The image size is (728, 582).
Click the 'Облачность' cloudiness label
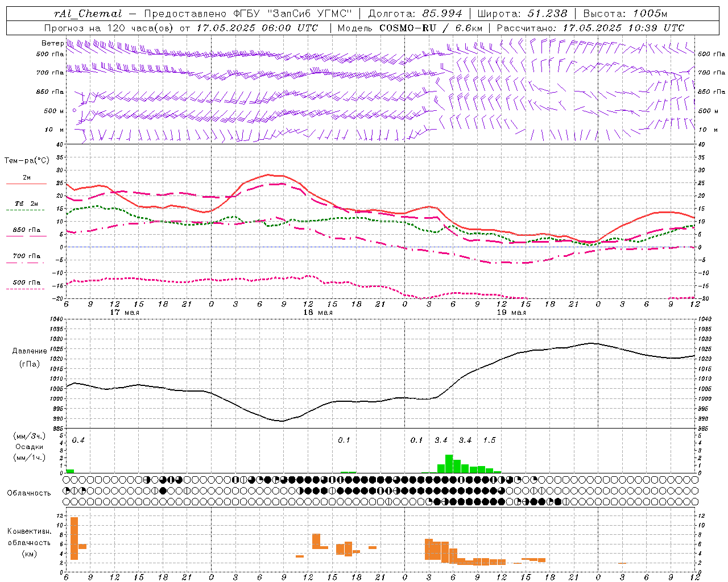point(29,493)
